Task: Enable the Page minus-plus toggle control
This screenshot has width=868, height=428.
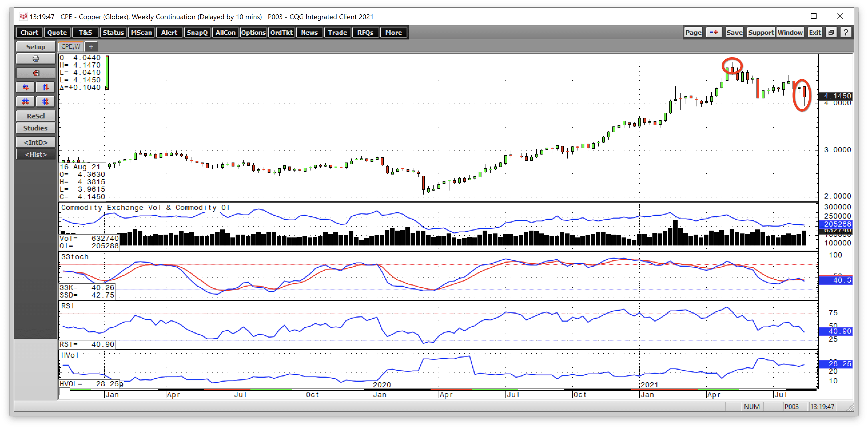Action: pyautogui.click(x=714, y=32)
